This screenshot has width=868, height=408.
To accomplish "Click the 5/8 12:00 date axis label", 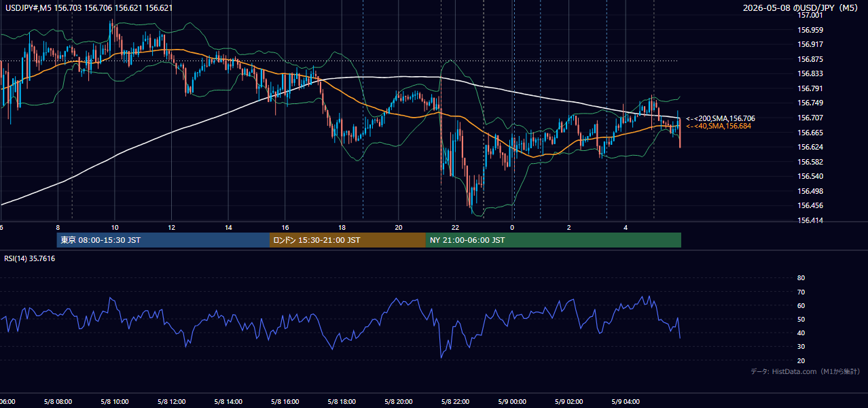I will [x=172, y=402].
